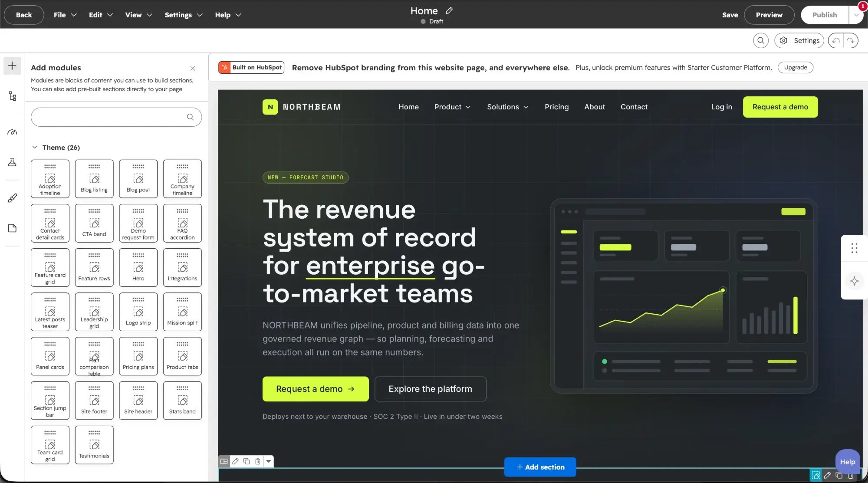Click the pencil edit icon in section toolbar

[x=235, y=461]
